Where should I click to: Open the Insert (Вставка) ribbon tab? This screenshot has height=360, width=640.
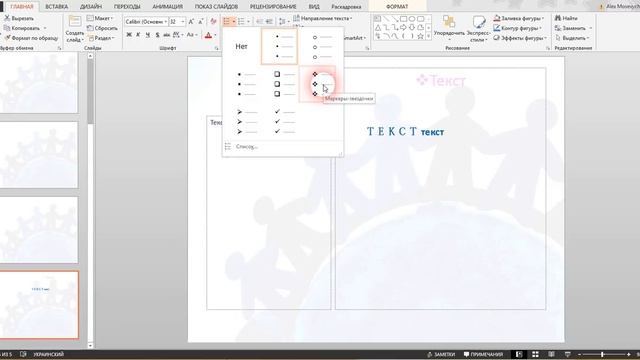pos(56,7)
